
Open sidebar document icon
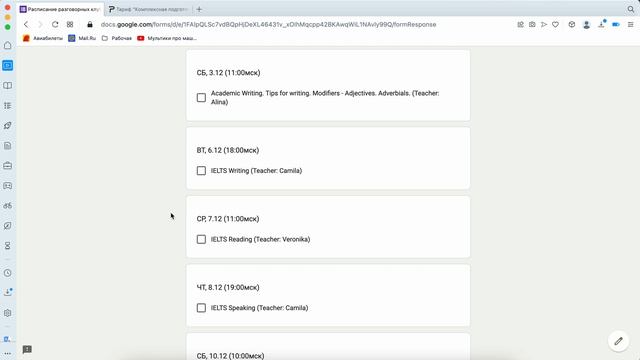[x=8, y=145]
